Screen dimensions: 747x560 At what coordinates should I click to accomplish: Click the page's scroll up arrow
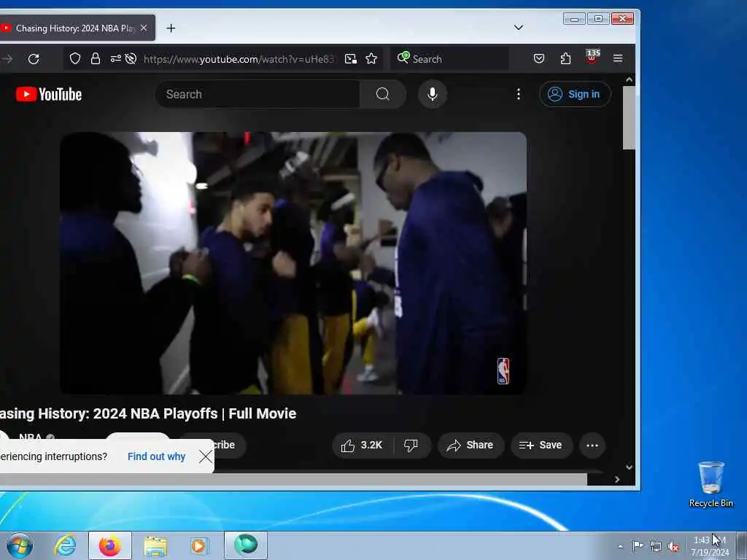tap(629, 79)
